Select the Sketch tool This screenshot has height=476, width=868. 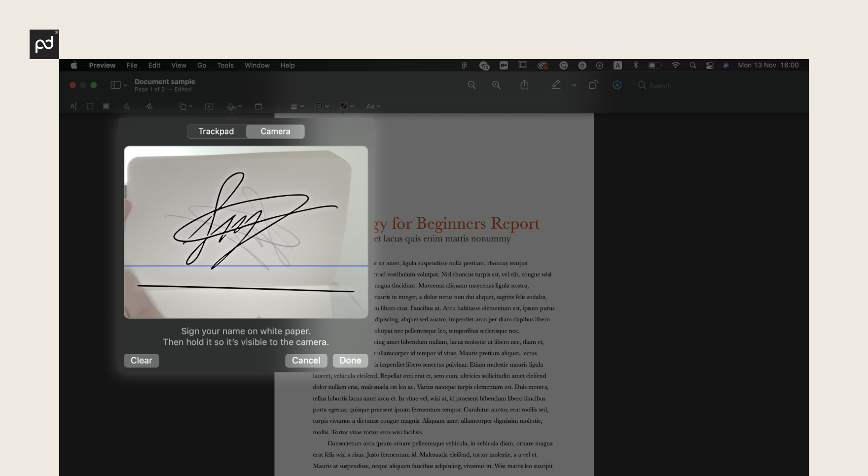click(x=127, y=106)
